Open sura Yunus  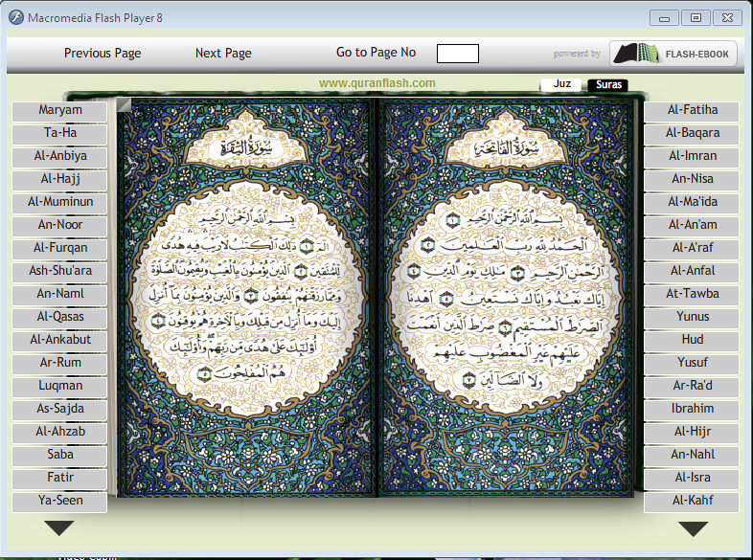coord(692,318)
